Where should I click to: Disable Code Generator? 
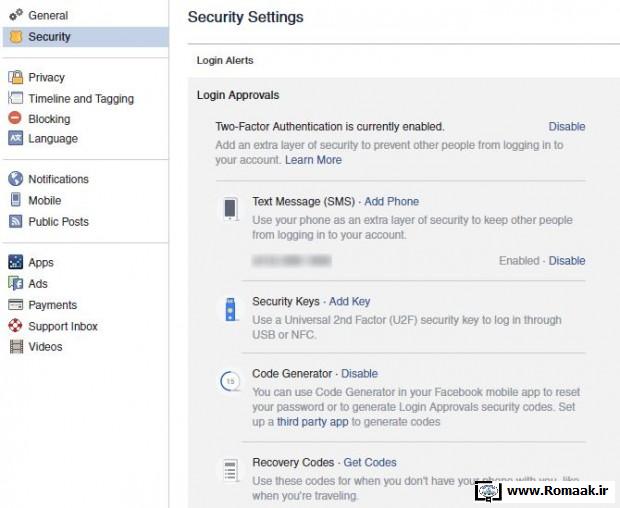[359, 374]
